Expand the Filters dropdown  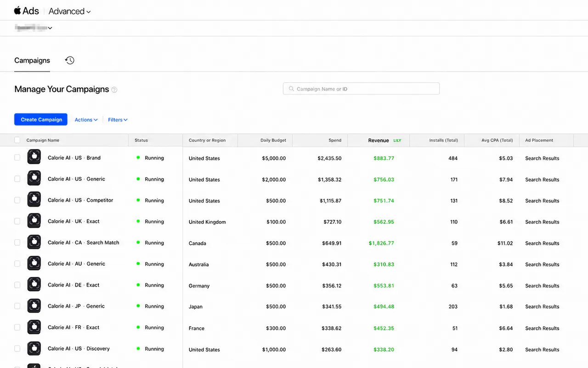pos(118,120)
